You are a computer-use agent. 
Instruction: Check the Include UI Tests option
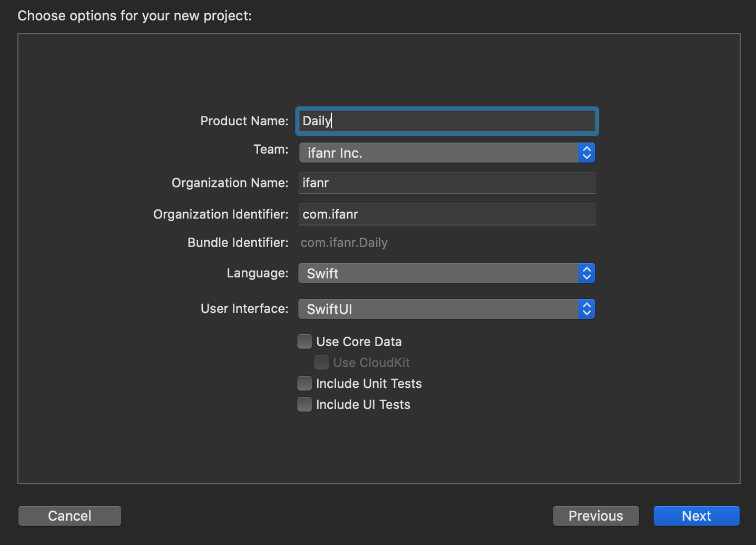(x=304, y=404)
